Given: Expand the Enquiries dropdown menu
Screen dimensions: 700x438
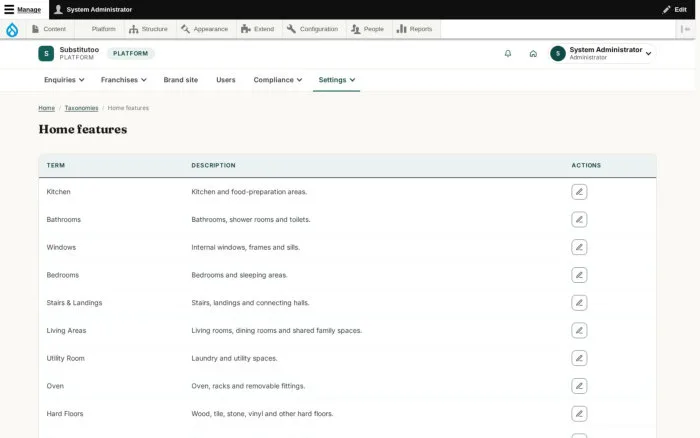Looking at the screenshot, I should 64,80.
